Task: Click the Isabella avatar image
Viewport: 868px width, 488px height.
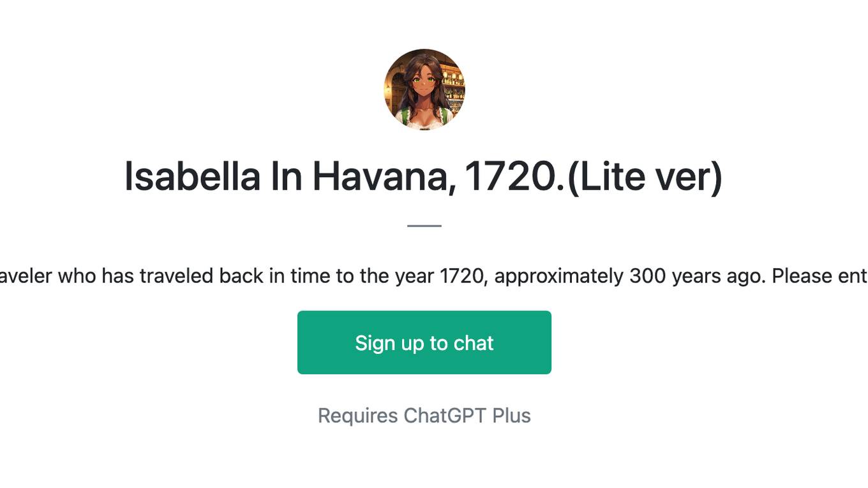Action: coord(424,89)
